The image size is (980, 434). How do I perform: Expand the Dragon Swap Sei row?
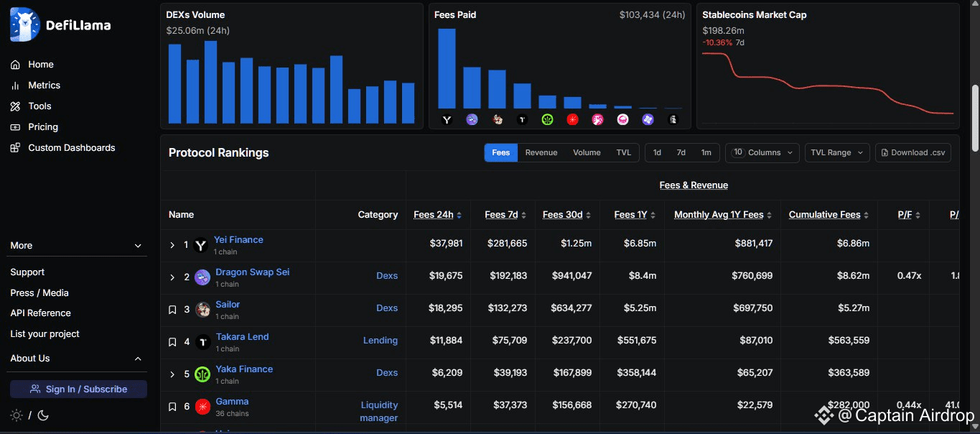pos(172,277)
